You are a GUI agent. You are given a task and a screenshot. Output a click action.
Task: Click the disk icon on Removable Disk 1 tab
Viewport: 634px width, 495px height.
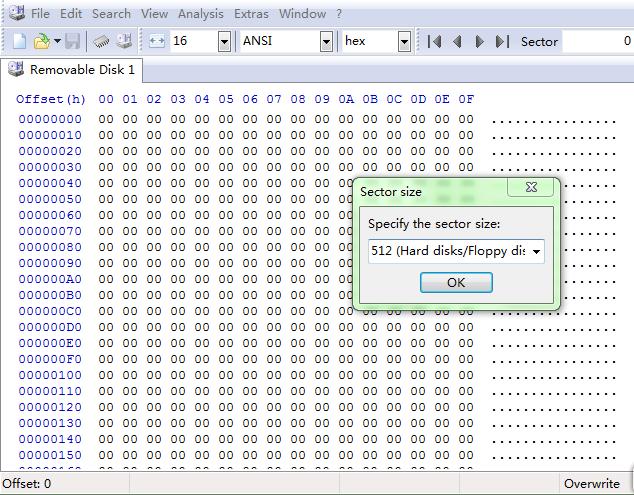pos(16,69)
